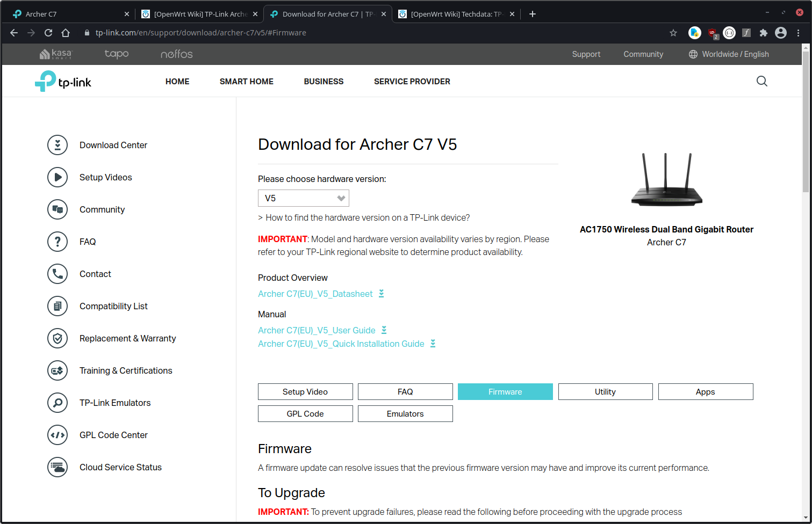Close the Download for Archer C7 tab
Viewport: 812px width, 524px height.
384,14
